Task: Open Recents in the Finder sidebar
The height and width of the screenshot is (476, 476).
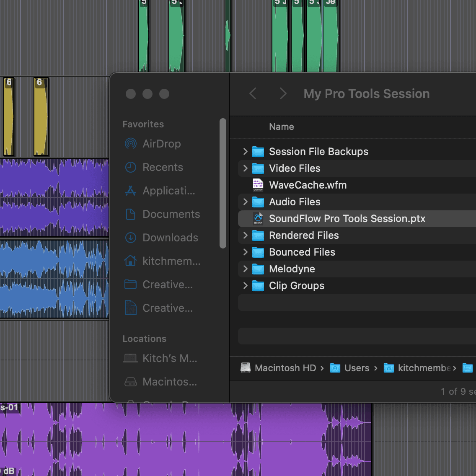Action: point(154,167)
